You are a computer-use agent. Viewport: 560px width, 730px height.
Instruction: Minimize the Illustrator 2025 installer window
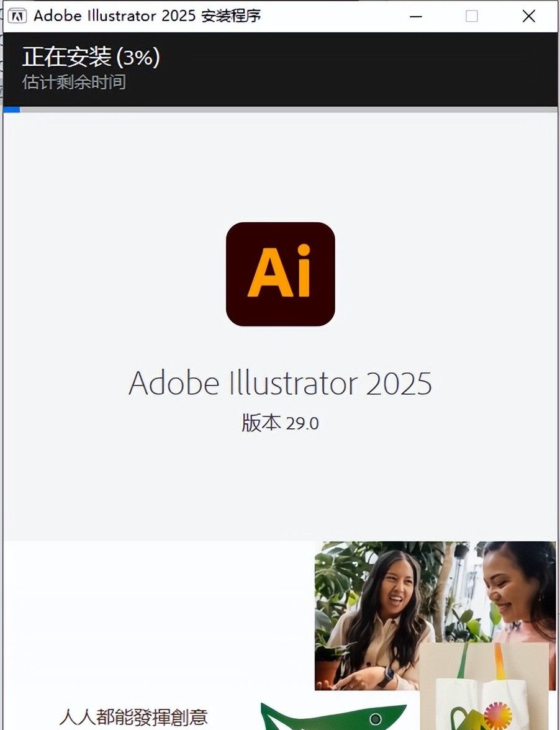pos(416,16)
